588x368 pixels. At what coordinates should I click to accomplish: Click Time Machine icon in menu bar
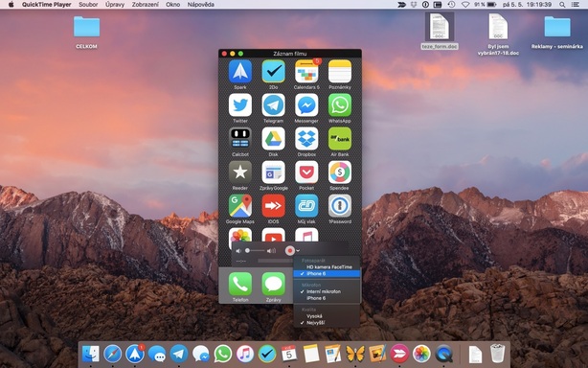pyautogui.click(x=451, y=5)
